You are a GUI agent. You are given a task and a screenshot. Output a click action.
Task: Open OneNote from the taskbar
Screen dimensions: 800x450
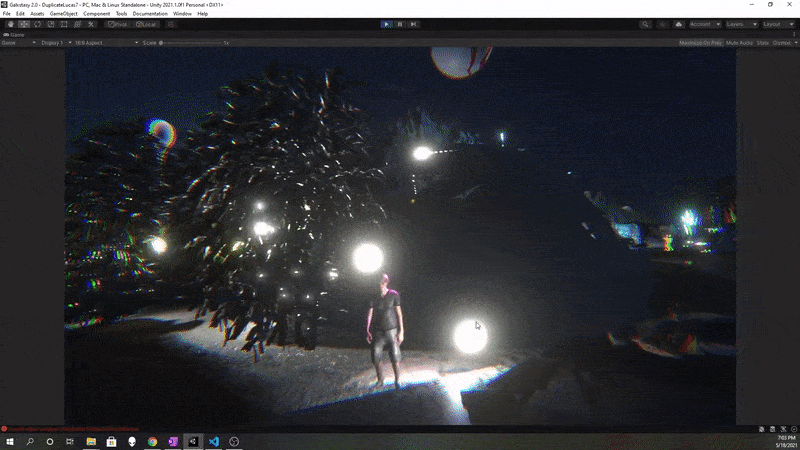pyautogui.click(x=172, y=441)
